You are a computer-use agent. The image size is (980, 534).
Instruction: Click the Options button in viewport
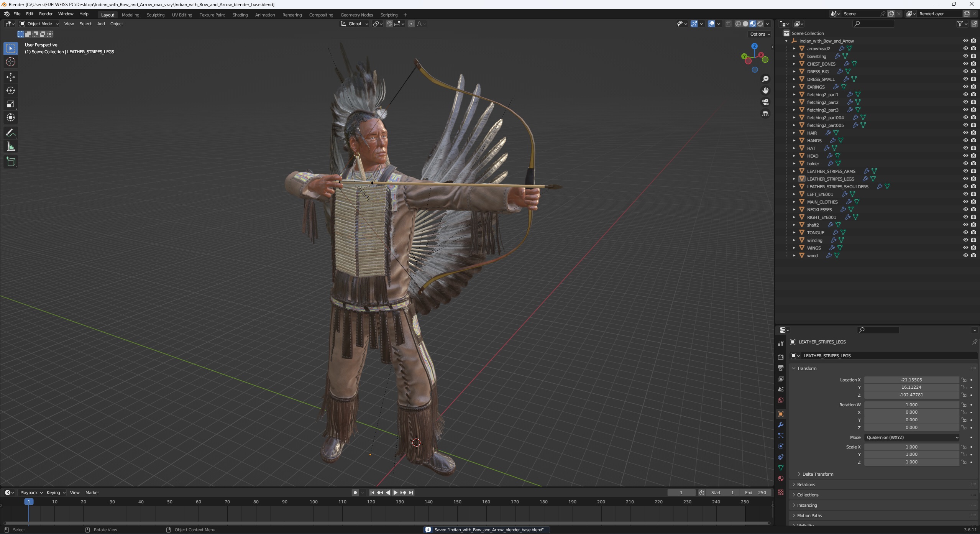pos(760,34)
